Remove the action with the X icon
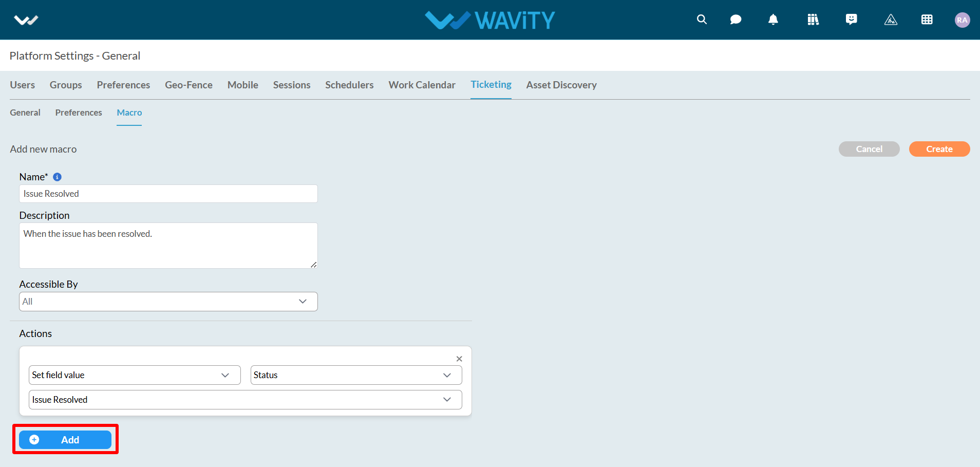980x467 pixels. (x=459, y=359)
